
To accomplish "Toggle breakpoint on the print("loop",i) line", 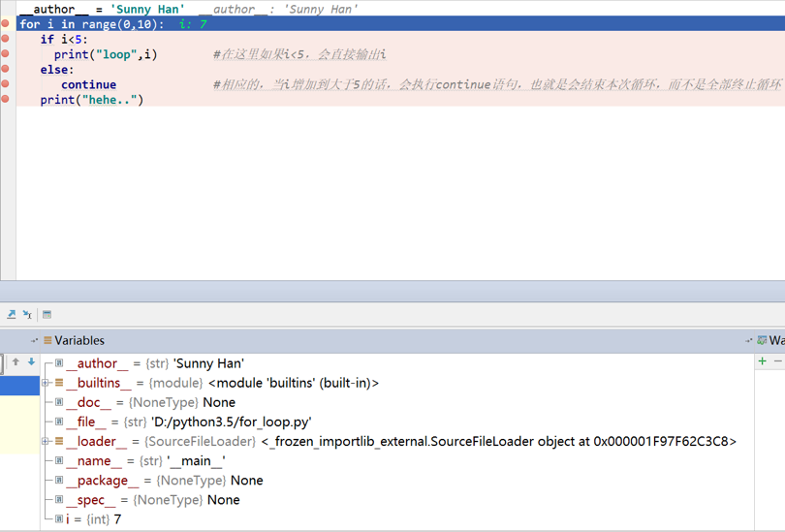I will click(5, 53).
